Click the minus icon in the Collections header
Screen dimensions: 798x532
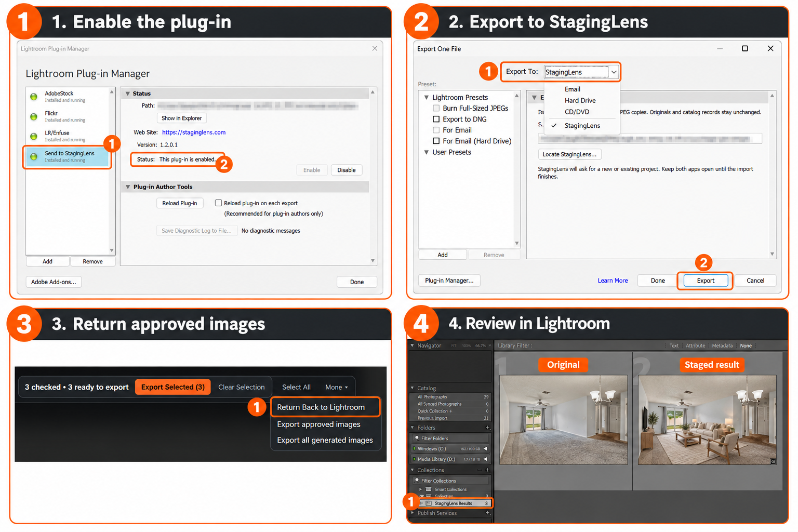[480, 470]
